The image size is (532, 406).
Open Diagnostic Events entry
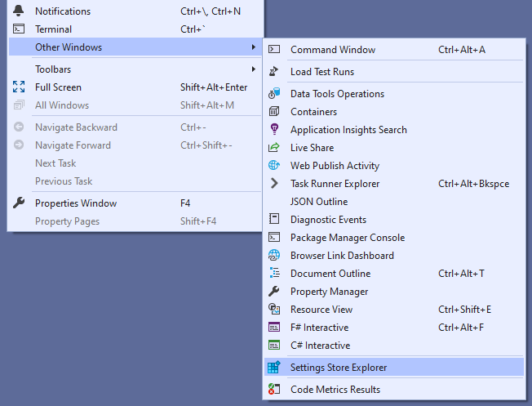pos(394,220)
